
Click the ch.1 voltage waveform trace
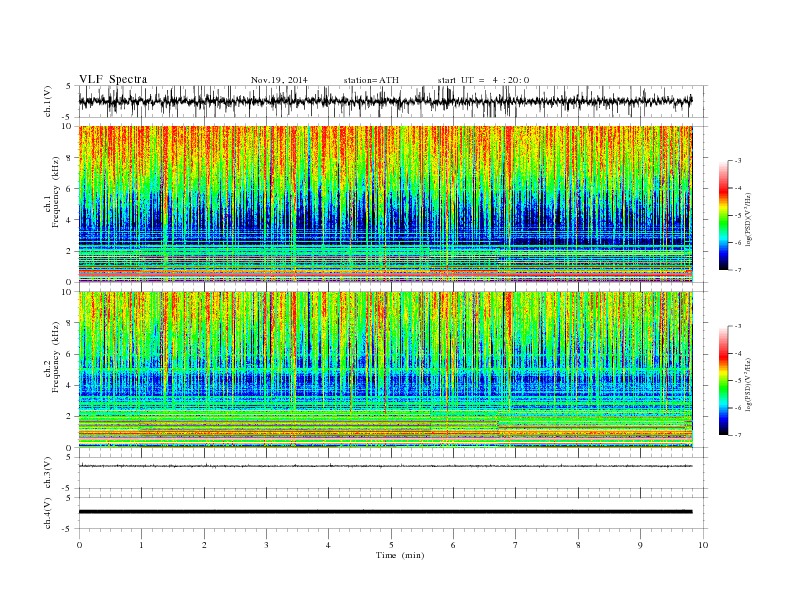pos(385,101)
